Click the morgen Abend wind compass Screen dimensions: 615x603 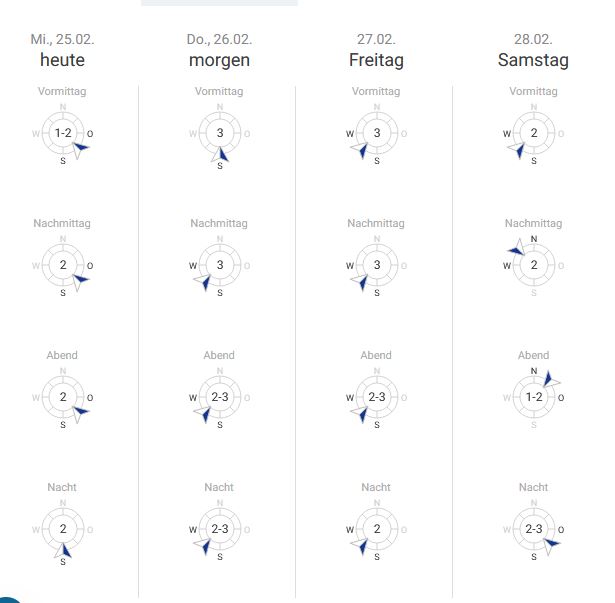tap(220, 397)
